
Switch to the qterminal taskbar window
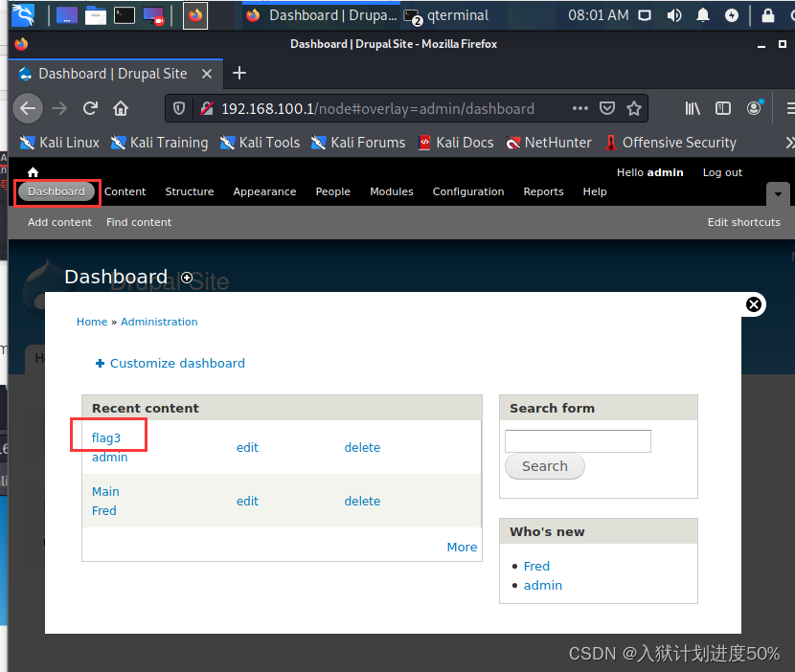click(446, 15)
